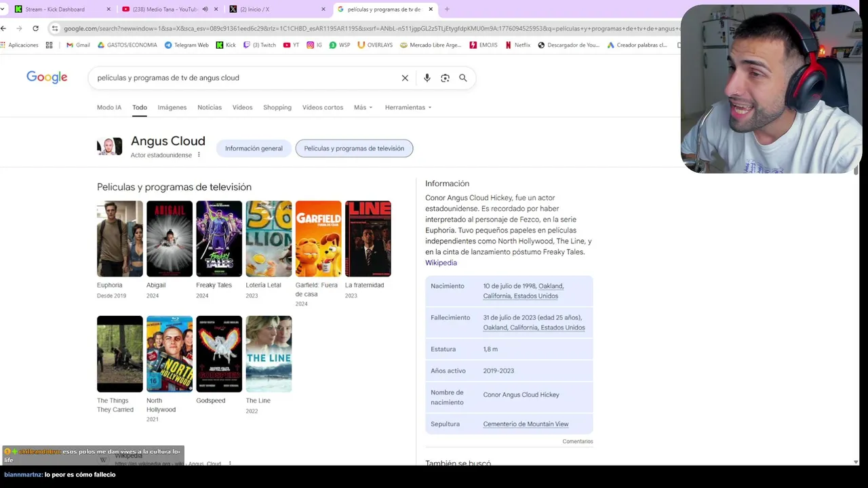Start voice search with the microphone icon
The width and height of the screenshot is (868, 488).
tap(427, 78)
